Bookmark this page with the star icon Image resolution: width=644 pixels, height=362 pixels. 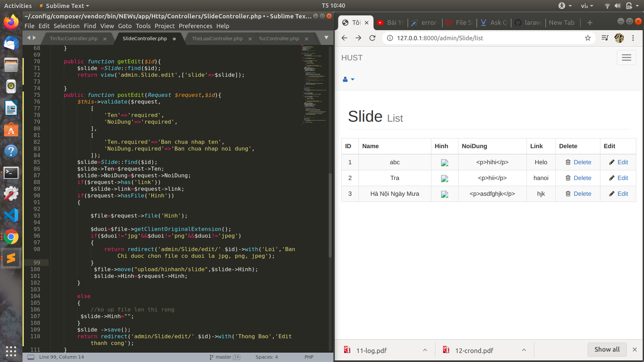(x=588, y=38)
